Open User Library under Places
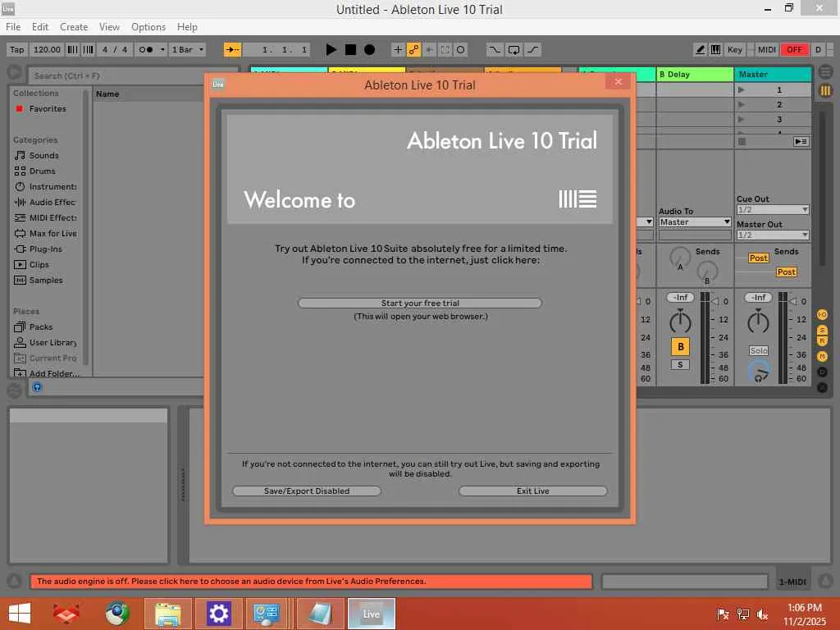840x630 pixels. click(x=52, y=342)
